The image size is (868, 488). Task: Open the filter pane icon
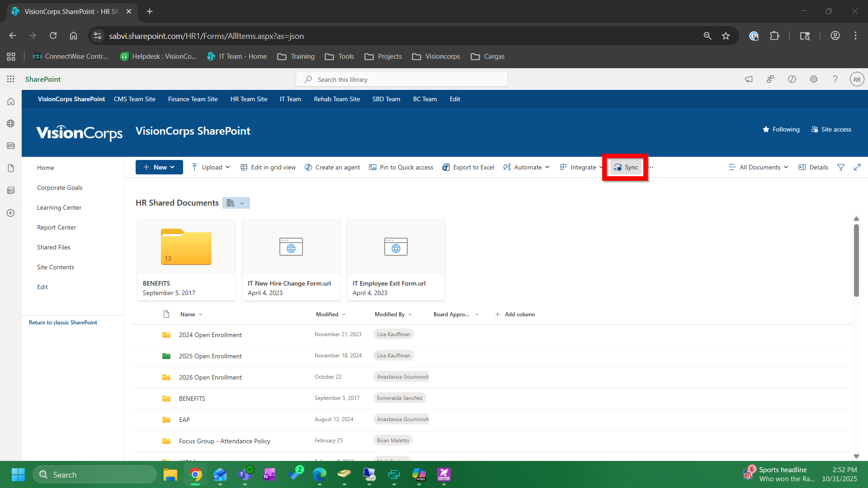pos(841,167)
